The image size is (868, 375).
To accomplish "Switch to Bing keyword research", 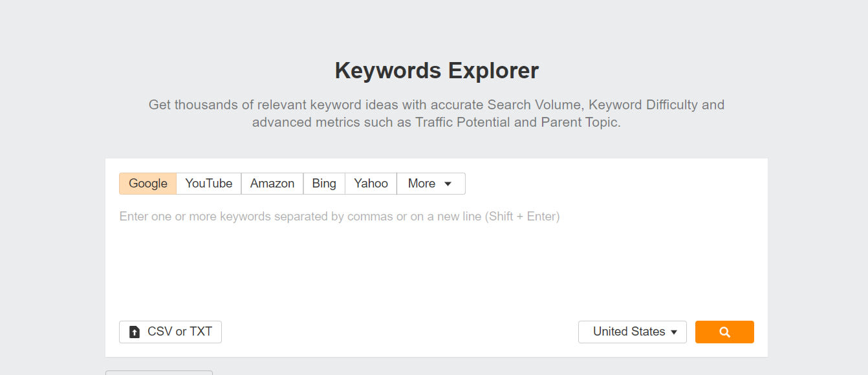I will (x=324, y=184).
